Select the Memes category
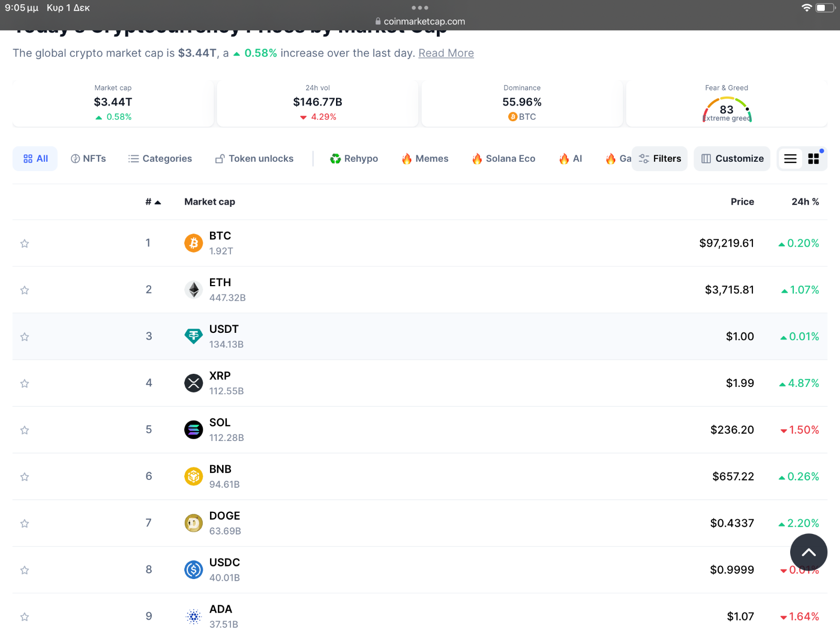840x630 pixels. click(x=425, y=159)
